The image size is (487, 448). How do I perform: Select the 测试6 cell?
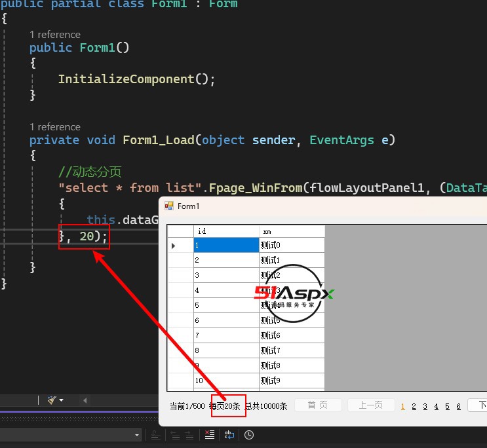(292, 335)
